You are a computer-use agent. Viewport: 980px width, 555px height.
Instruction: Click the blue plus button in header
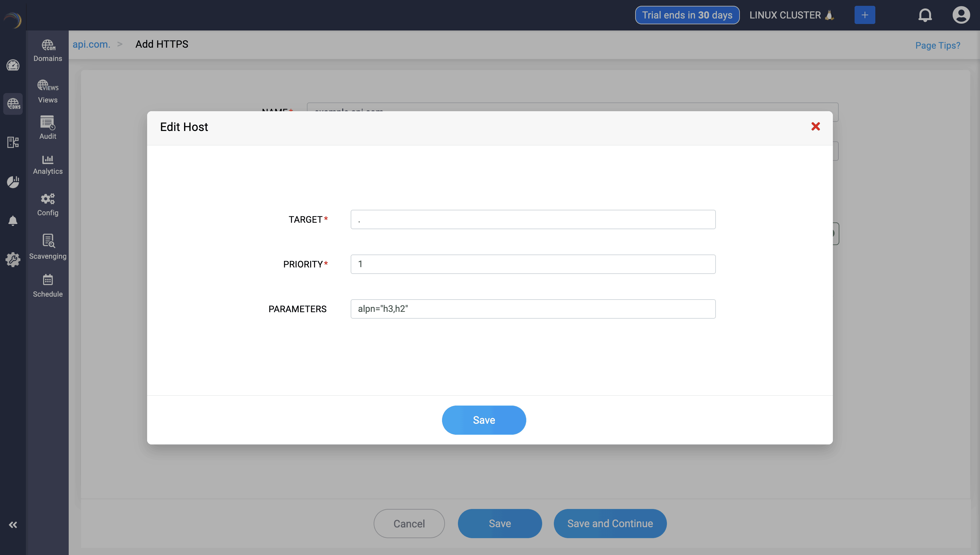coord(865,15)
